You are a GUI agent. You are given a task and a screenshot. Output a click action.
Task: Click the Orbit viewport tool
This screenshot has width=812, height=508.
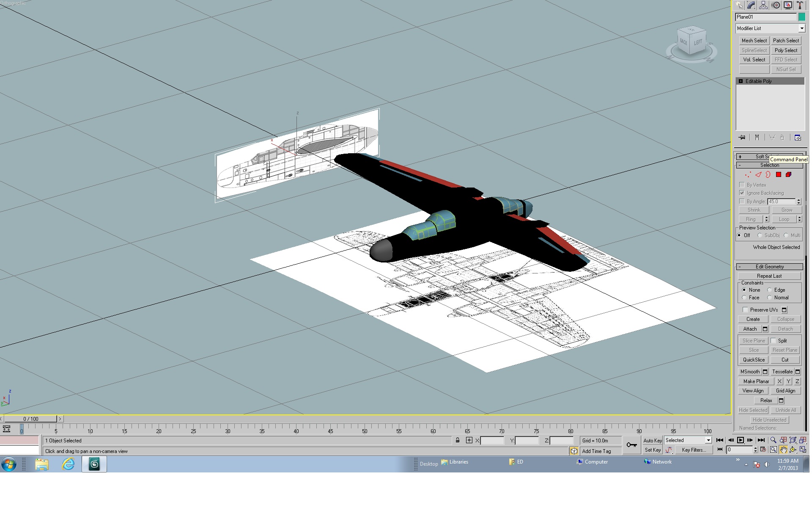click(x=793, y=450)
